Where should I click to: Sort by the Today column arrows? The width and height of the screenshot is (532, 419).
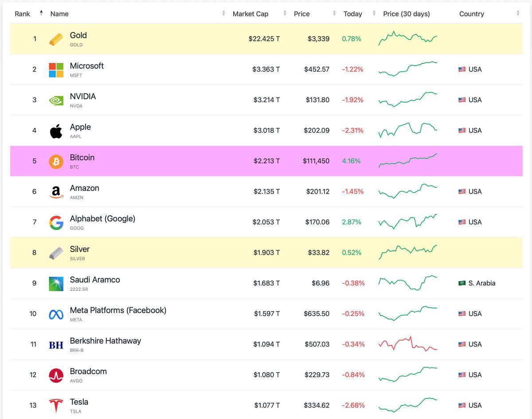coord(374,14)
